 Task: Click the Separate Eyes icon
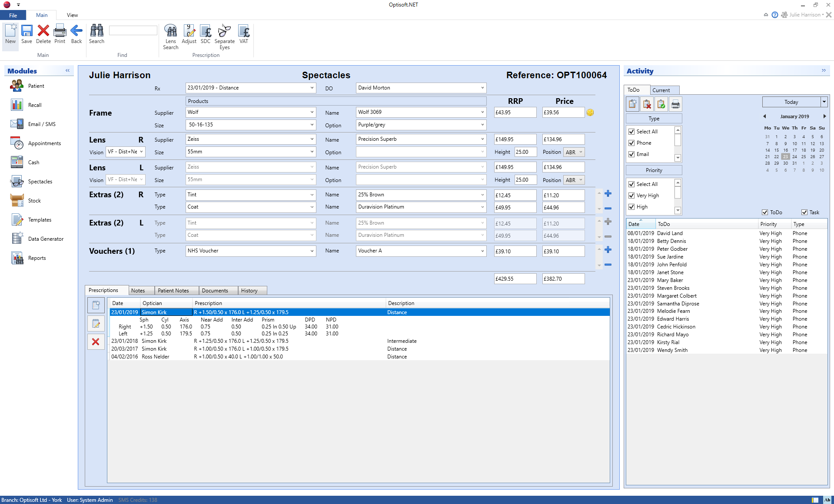pos(224,35)
